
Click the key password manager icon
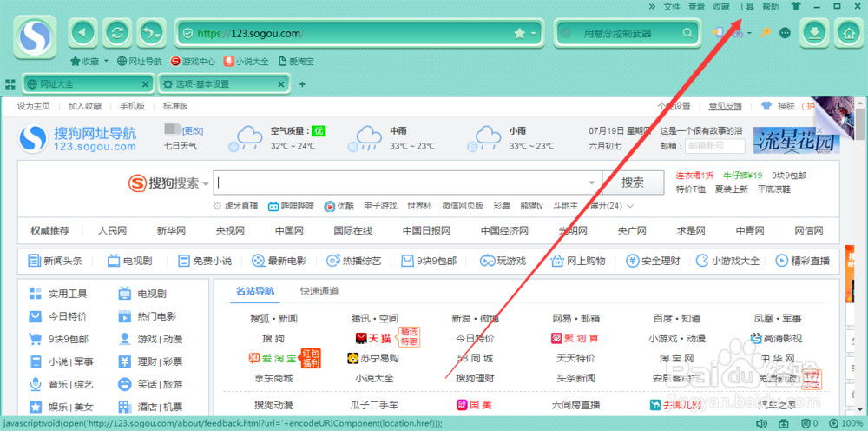tap(765, 33)
